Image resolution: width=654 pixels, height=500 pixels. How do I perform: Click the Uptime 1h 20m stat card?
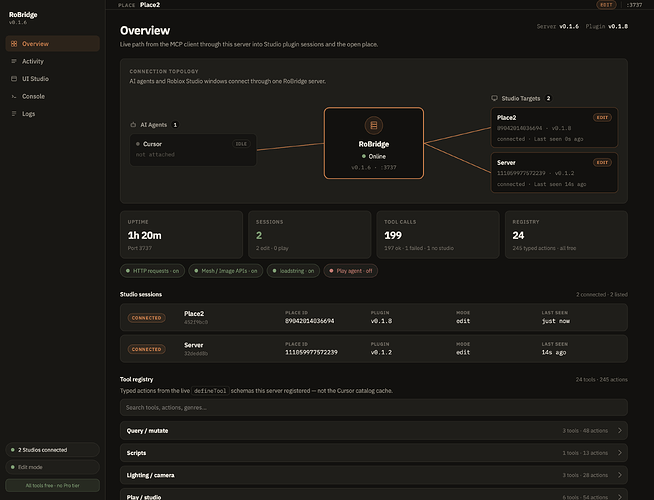pos(181,235)
